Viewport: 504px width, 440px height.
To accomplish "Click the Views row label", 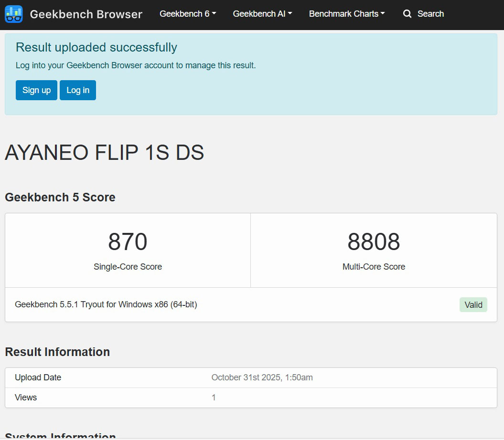I will tap(26, 398).
